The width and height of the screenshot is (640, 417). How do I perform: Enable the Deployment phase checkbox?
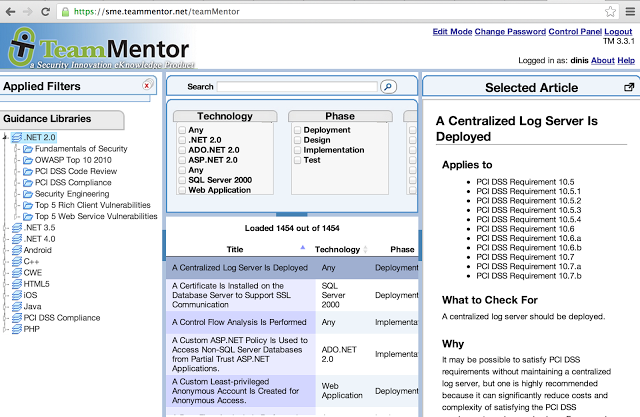[x=297, y=130]
